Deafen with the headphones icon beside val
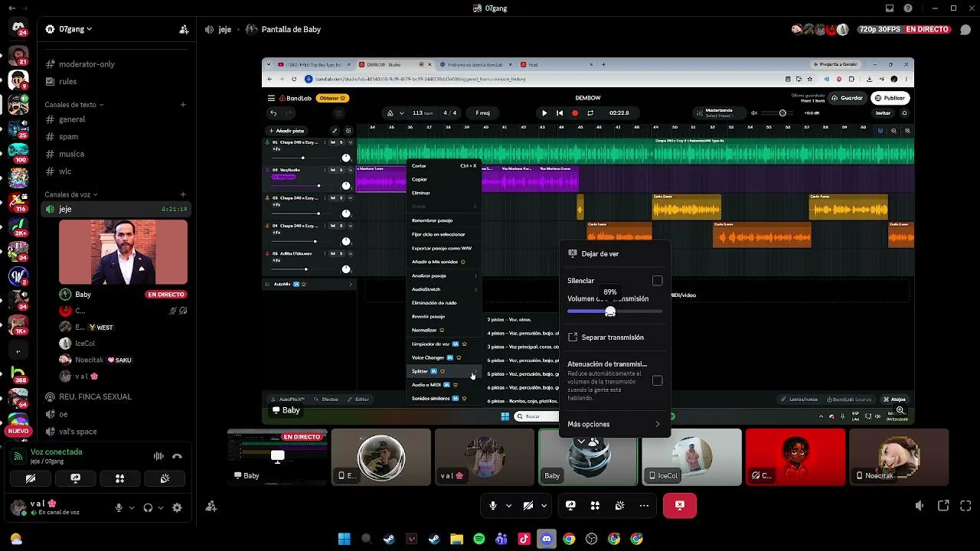 [x=148, y=507]
